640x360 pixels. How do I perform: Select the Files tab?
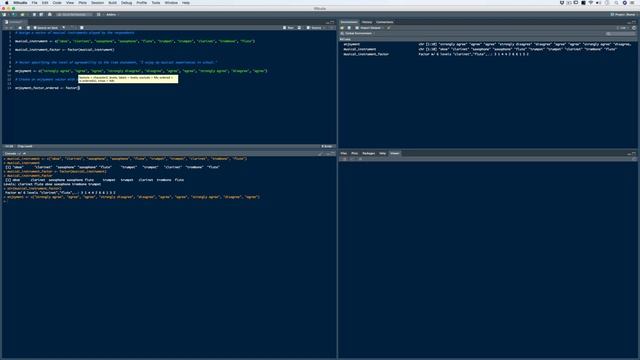[x=344, y=153]
